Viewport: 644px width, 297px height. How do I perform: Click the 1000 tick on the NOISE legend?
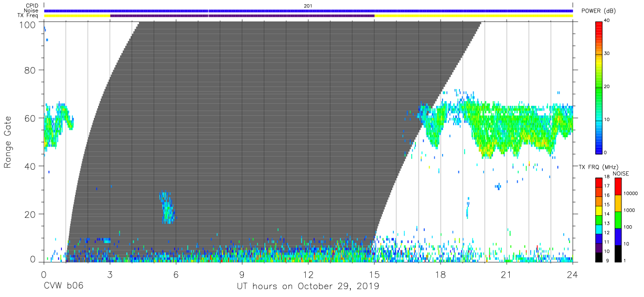point(629,210)
